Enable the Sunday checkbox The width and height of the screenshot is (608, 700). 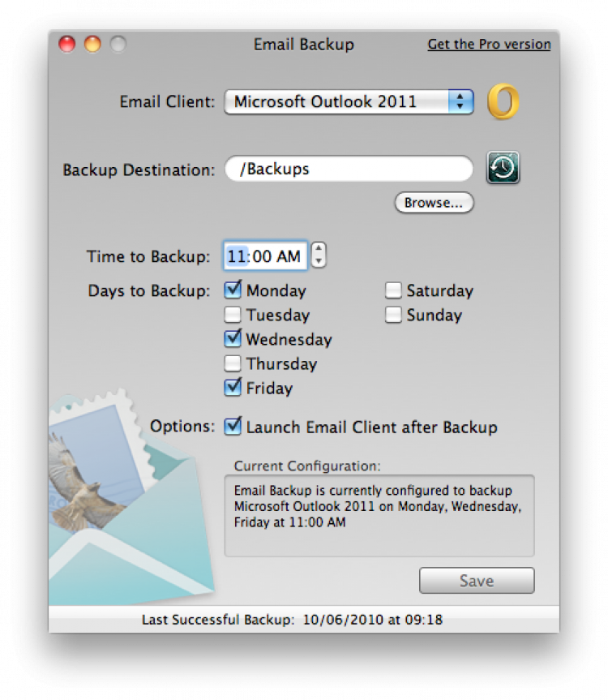(x=393, y=315)
